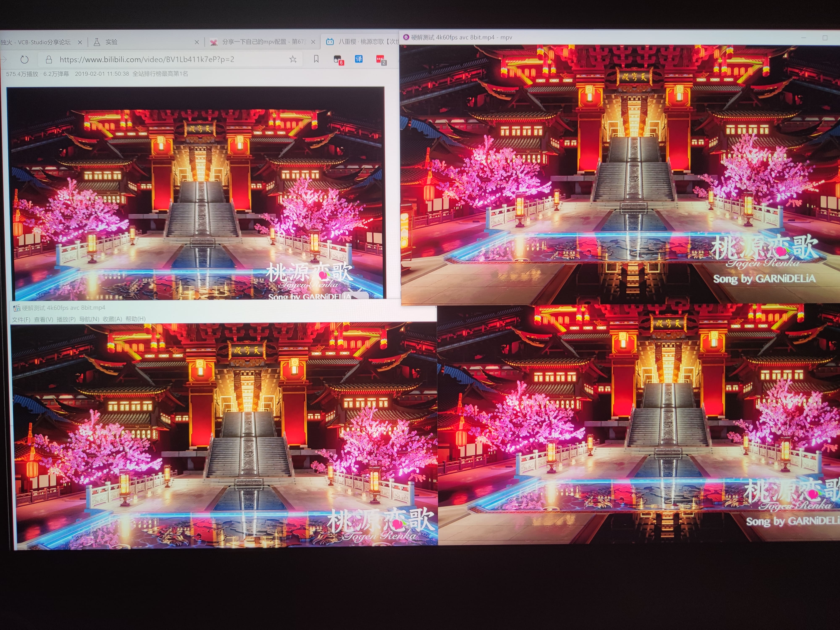Image resolution: width=840 pixels, height=630 pixels.
Task: Click the mpv icon in the mpv title bar
Action: click(x=406, y=37)
